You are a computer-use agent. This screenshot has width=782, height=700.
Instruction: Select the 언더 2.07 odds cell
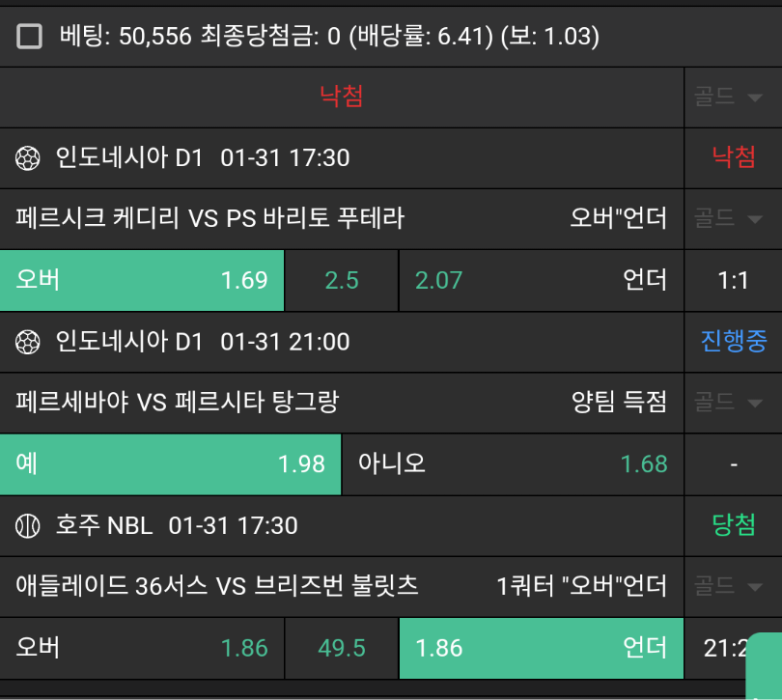[541, 280]
